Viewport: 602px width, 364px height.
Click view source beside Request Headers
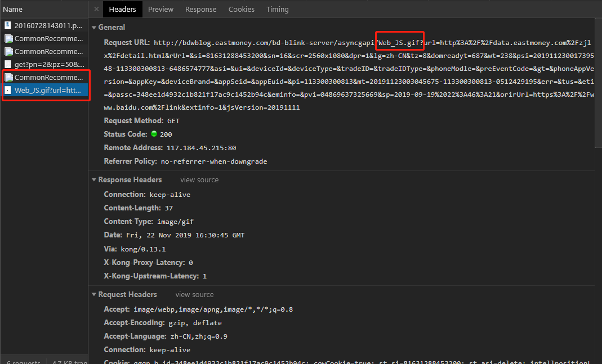[194, 295]
